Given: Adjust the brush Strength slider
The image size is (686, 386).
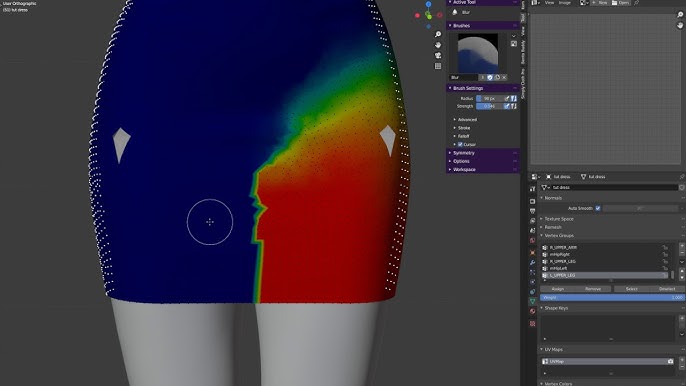Looking at the screenshot, I should point(490,106).
